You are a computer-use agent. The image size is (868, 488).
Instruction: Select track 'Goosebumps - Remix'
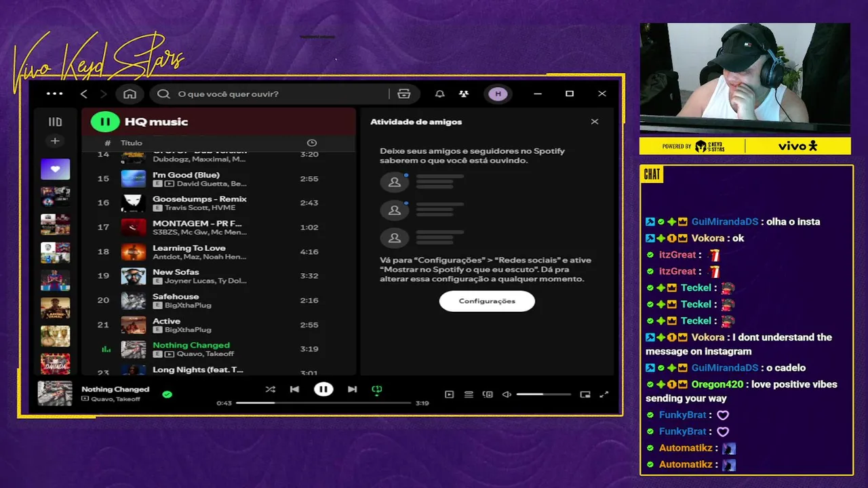[218, 203]
